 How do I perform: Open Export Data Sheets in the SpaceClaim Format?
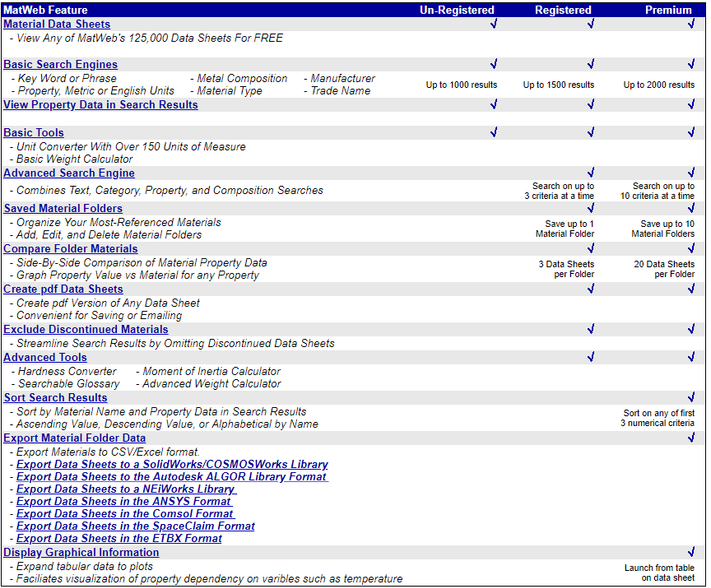click(136, 526)
